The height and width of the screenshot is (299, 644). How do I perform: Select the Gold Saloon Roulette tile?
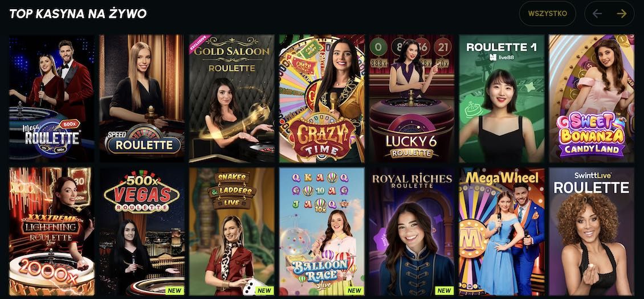coord(231,99)
